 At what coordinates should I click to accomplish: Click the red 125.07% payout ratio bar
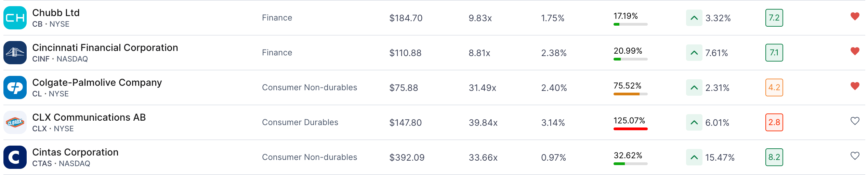click(x=631, y=129)
